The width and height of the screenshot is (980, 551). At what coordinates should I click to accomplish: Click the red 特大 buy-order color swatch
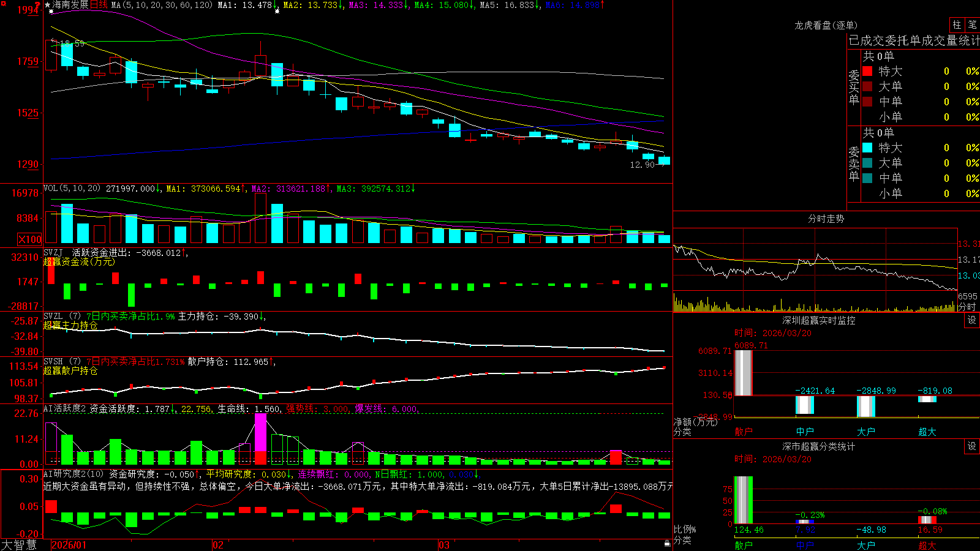point(867,71)
